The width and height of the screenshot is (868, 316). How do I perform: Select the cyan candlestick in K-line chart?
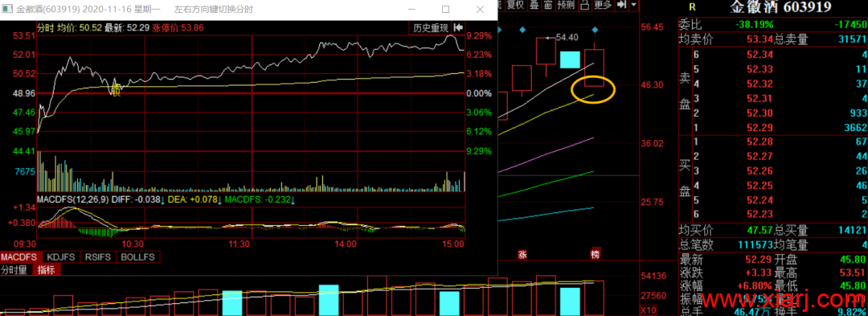(x=570, y=60)
